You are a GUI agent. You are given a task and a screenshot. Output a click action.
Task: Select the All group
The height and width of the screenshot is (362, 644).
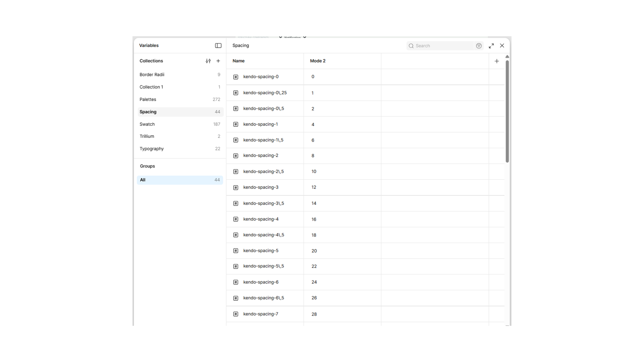click(x=180, y=180)
